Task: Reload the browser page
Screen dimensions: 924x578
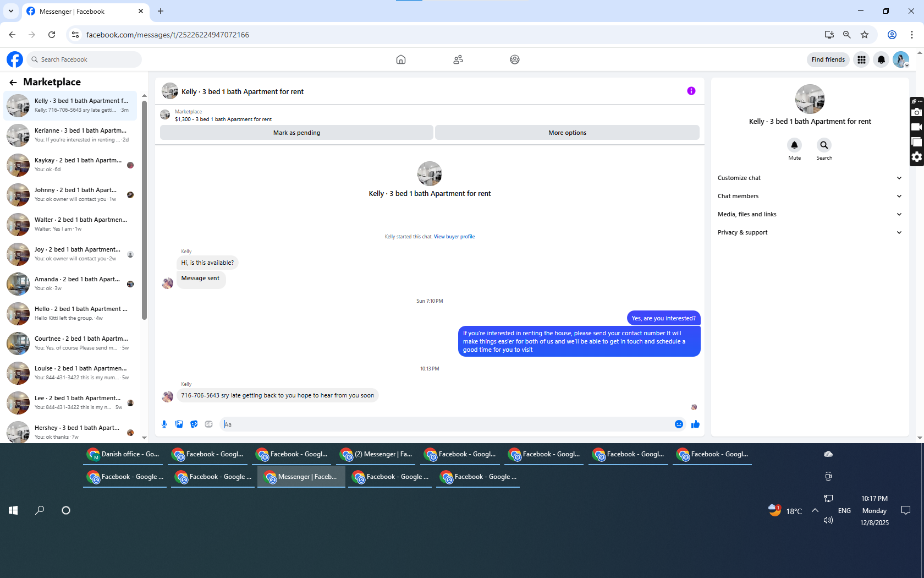Action: [x=52, y=35]
